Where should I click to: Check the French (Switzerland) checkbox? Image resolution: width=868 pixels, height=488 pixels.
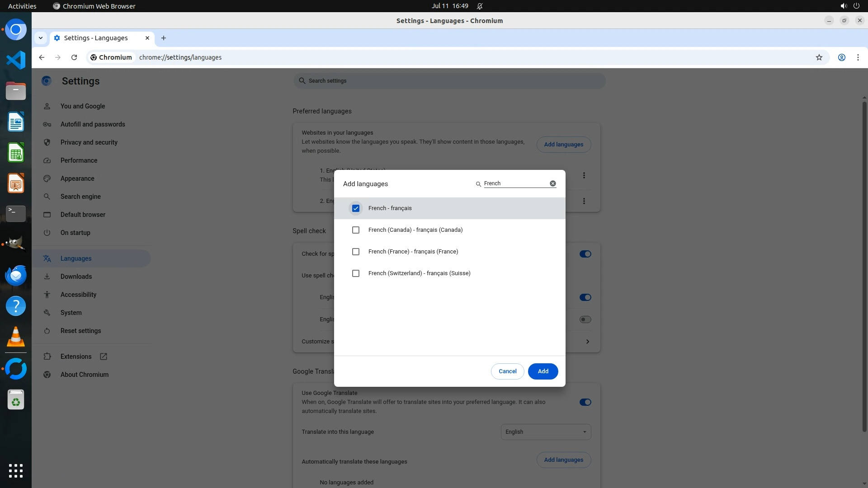pyautogui.click(x=356, y=273)
